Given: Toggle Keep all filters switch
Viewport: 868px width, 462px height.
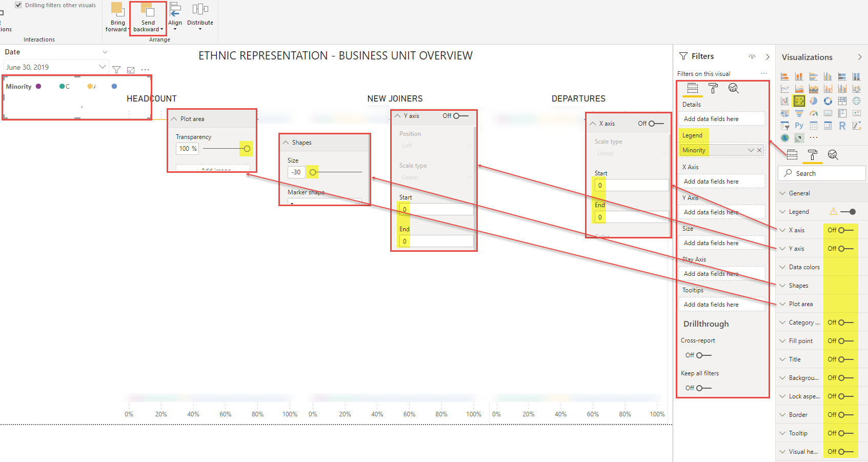Looking at the screenshot, I should 703,388.
